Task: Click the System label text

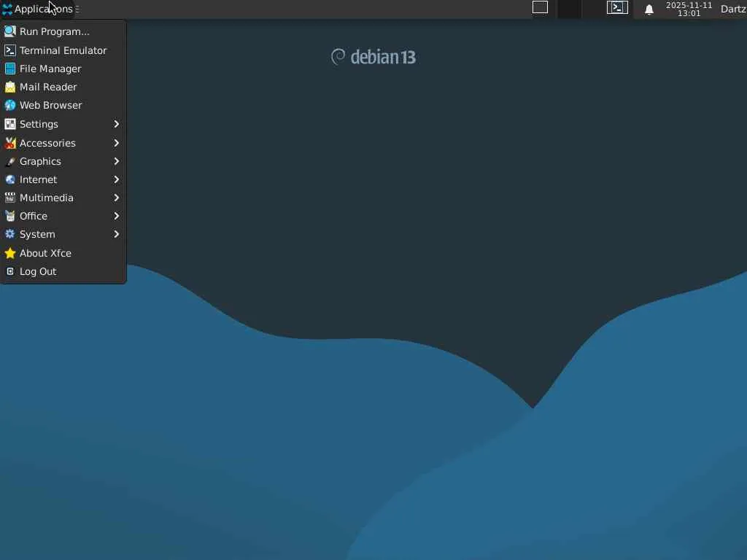Action: tap(37, 234)
